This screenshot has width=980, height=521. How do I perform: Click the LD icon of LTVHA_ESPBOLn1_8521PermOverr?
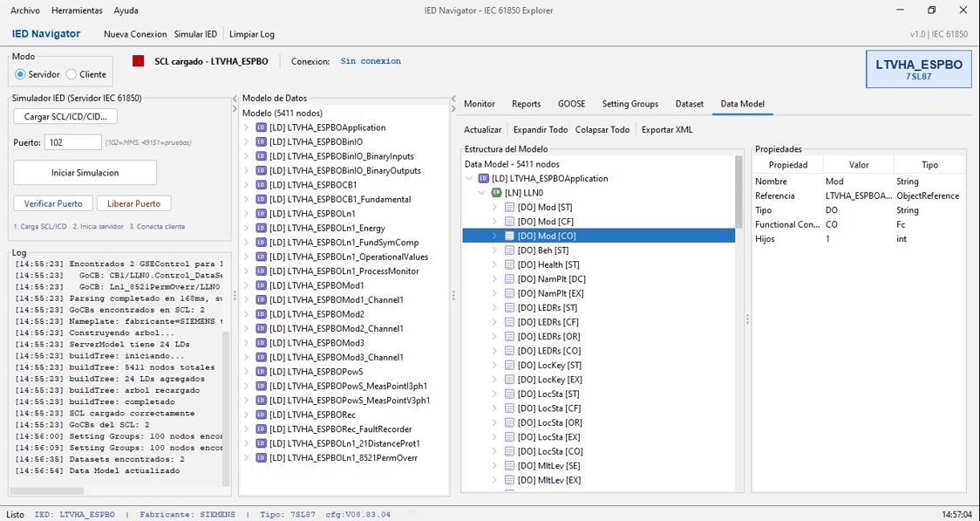262,458
